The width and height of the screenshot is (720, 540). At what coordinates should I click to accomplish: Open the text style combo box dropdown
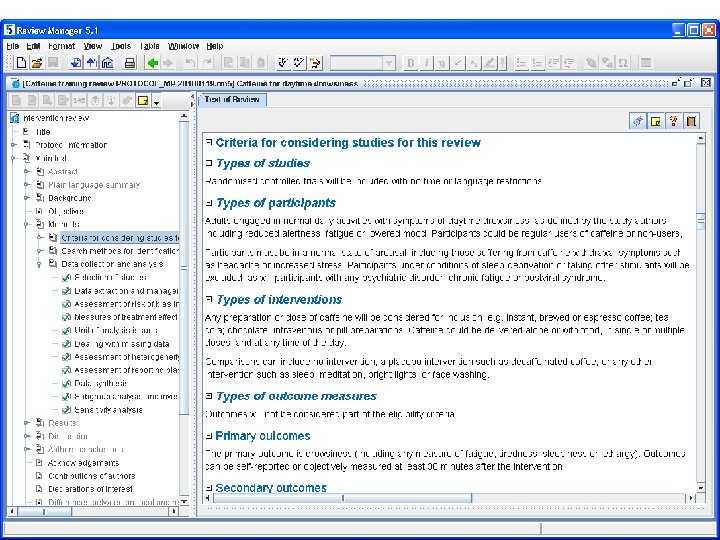click(x=389, y=63)
